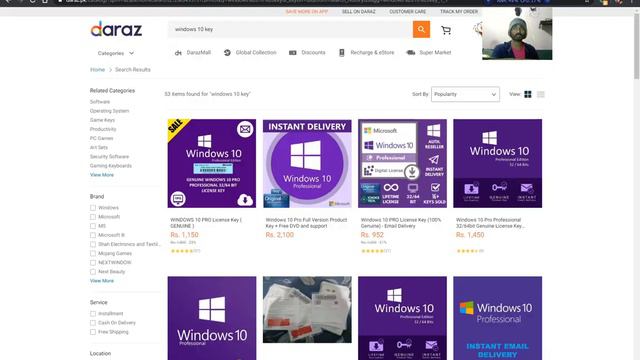Open the DarazMall menu item
The image size is (640, 360).
point(198,53)
